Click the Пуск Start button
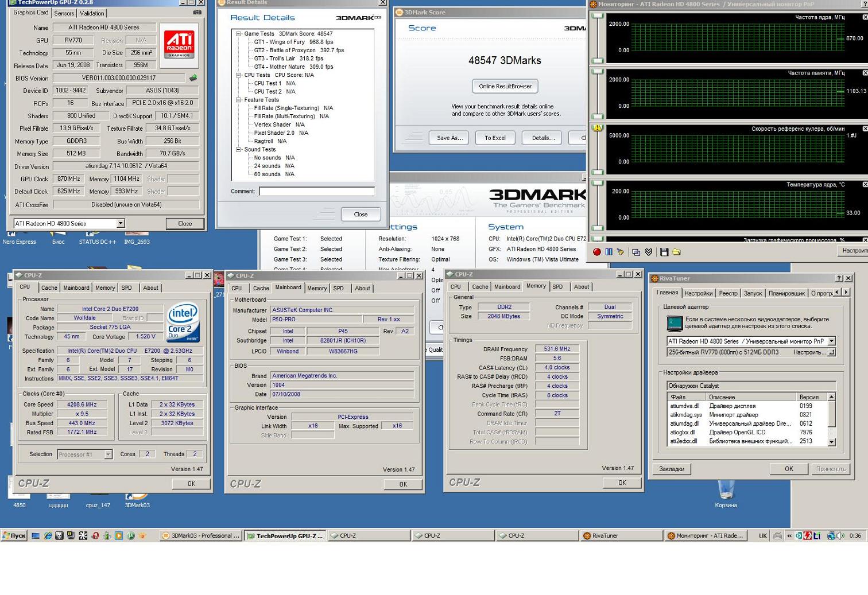This screenshot has height=595, width=868. point(14,536)
